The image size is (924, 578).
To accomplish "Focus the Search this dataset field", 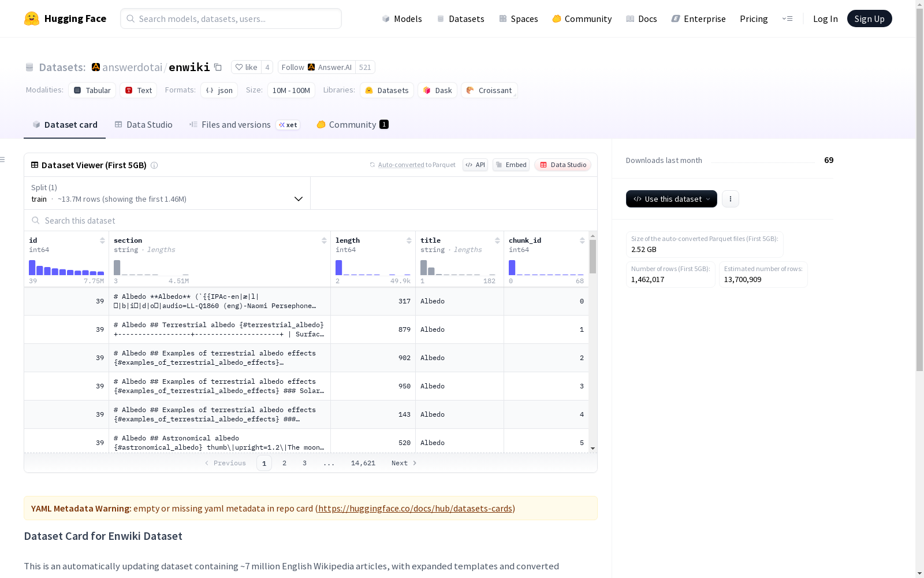I will tap(311, 221).
